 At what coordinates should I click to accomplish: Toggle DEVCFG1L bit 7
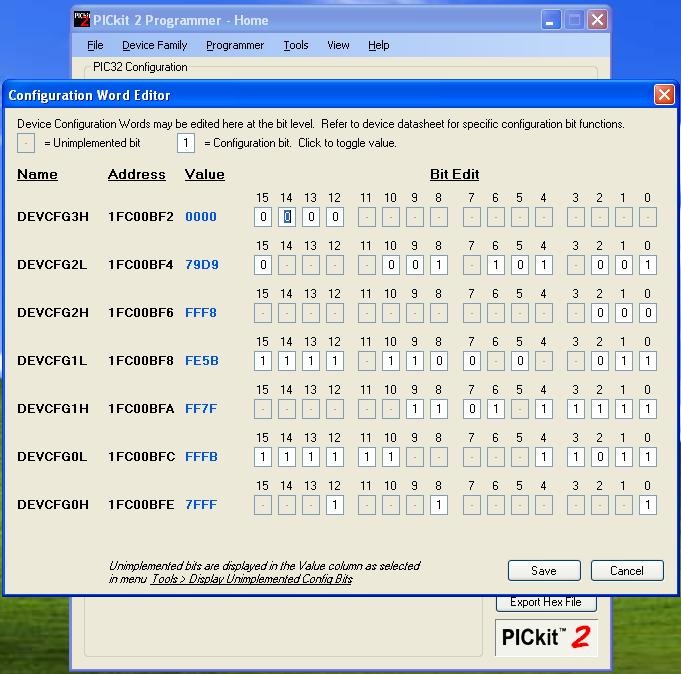pos(472,361)
